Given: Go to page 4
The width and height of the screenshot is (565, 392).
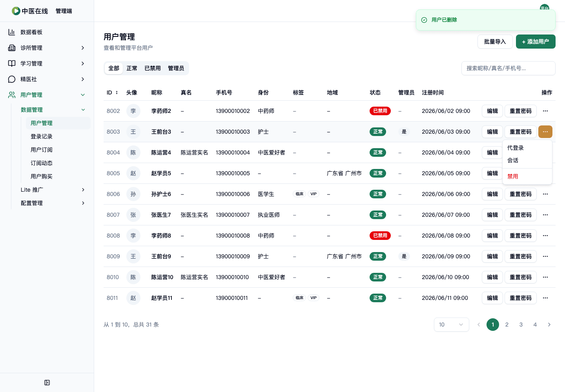Looking at the screenshot, I should click(x=535, y=325).
